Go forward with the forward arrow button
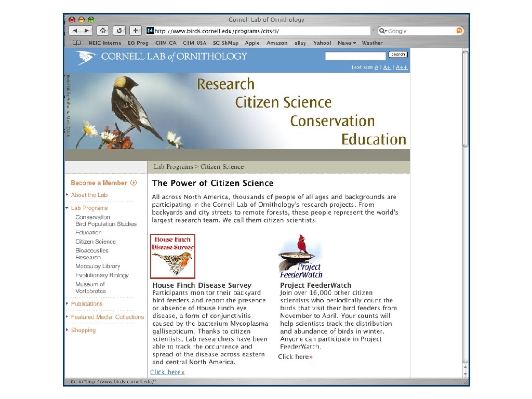Viewport: 532px width, 399px height. coord(87,31)
